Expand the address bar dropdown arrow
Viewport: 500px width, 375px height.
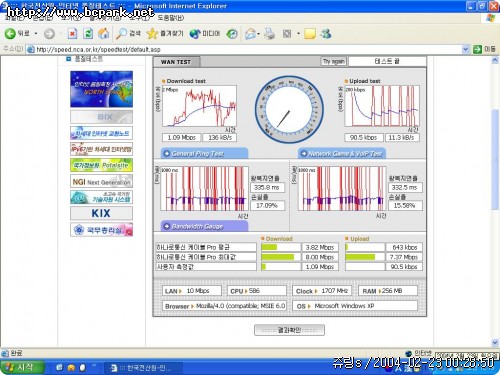(x=466, y=49)
